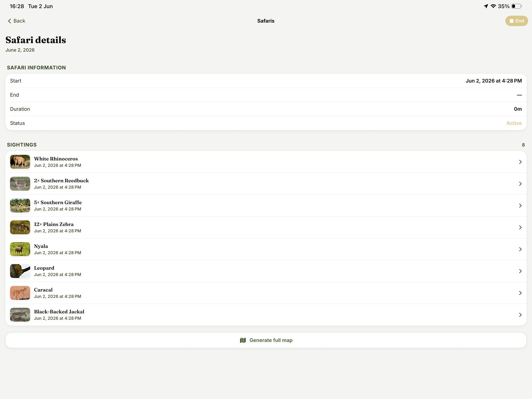532x399 pixels.
Task: Select the Caracal sighting title
Action: pos(43,290)
